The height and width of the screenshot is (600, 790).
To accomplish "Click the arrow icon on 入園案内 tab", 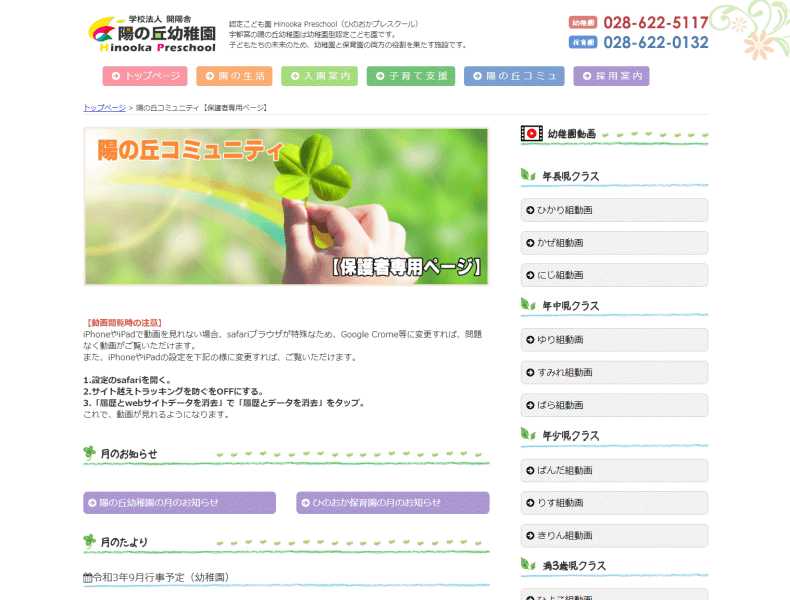I will coord(295,76).
